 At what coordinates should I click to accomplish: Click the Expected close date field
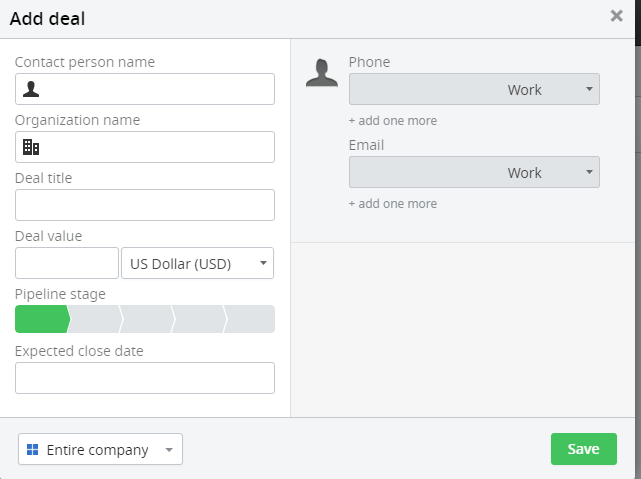[x=145, y=378]
